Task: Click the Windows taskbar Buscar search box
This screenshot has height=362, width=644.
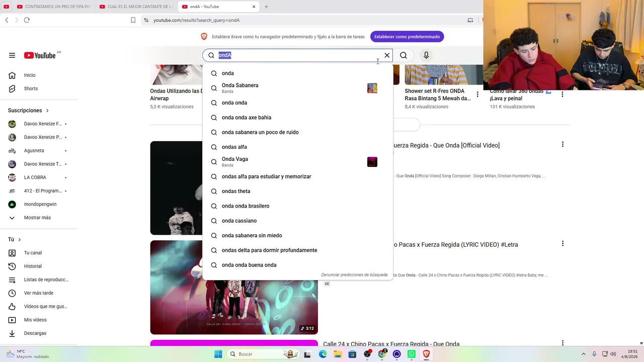Action: point(263,354)
